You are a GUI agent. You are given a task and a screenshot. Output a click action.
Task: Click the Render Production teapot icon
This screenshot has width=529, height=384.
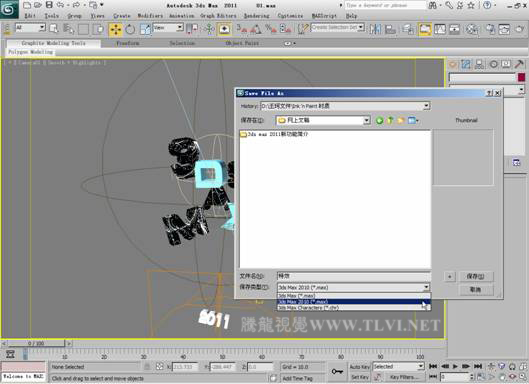tap(519, 29)
